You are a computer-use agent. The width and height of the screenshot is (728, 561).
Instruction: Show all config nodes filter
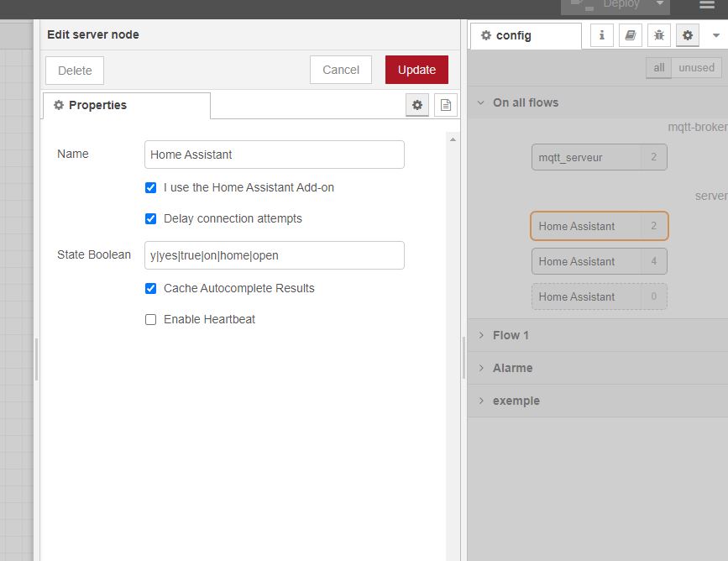click(659, 68)
